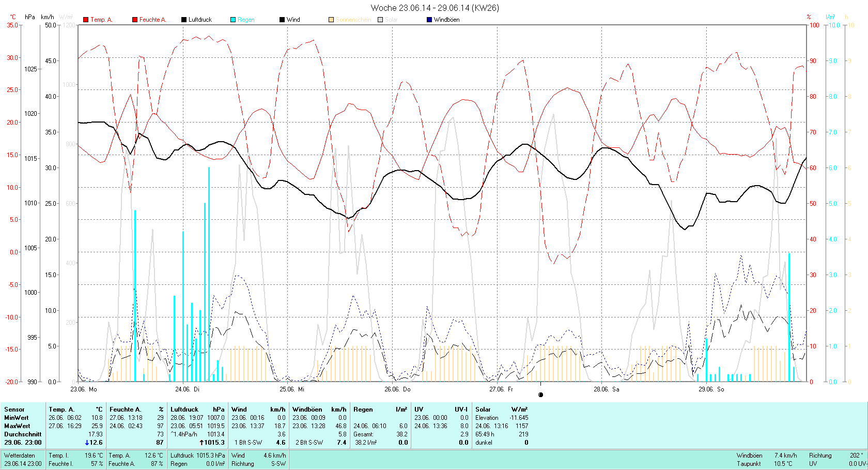The width and height of the screenshot is (868, 470).
Task: Click the 25.06. Mi date axis label
Action: [292, 389]
